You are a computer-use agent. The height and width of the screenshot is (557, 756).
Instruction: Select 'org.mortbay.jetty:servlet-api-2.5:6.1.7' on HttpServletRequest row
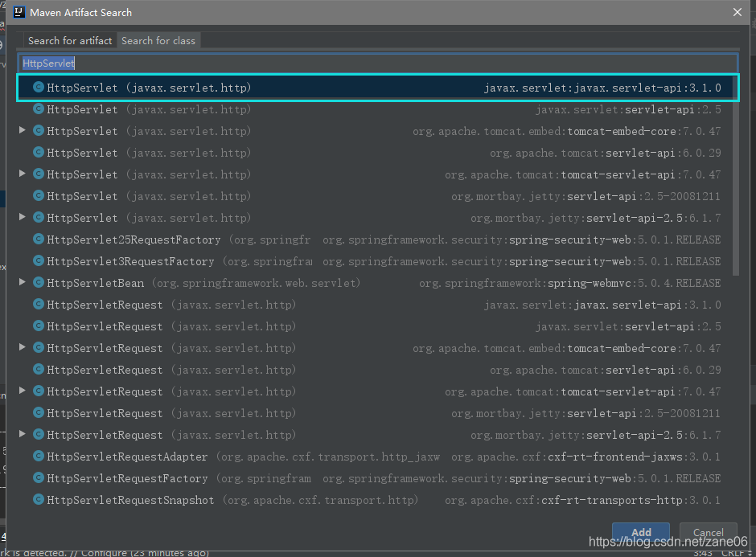(595, 435)
